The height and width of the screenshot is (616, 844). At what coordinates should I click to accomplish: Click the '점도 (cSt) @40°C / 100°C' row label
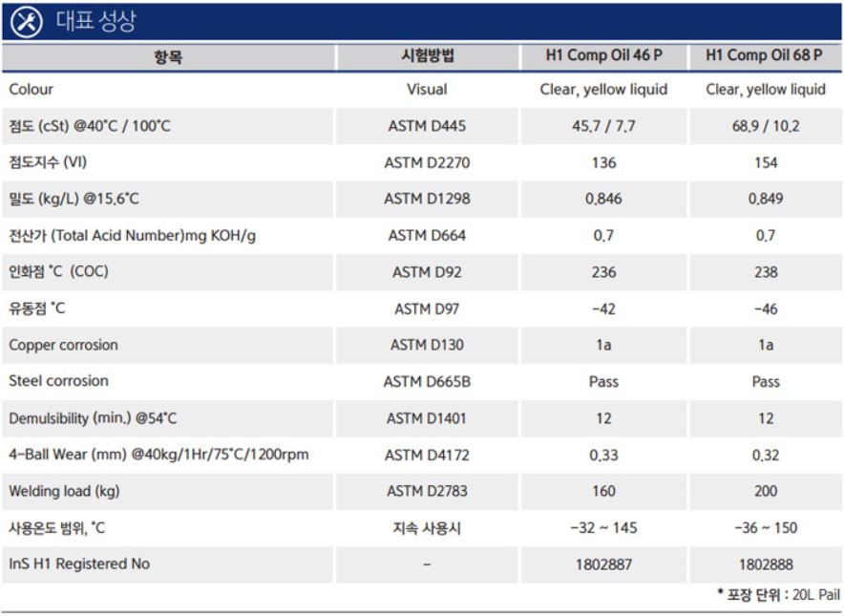(x=90, y=126)
